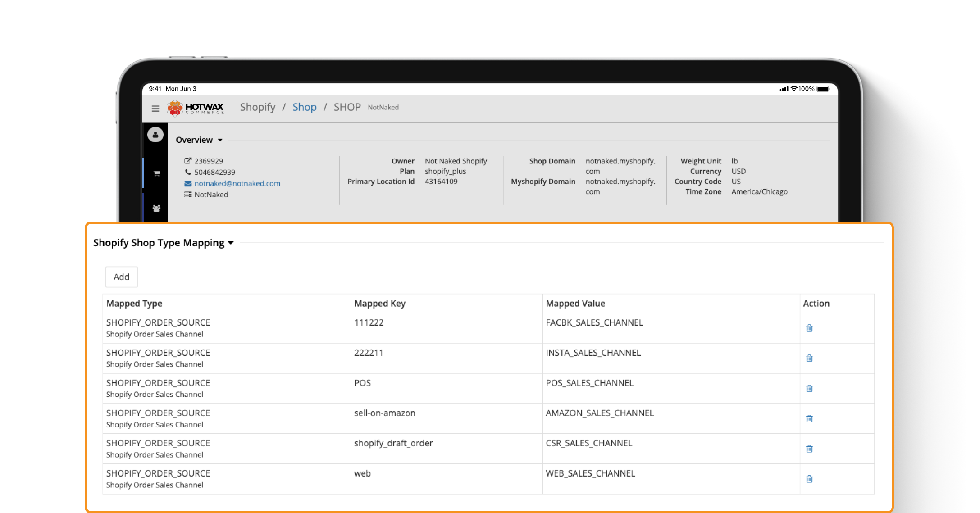The height and width of the screenshot is (513, 980).
Task: Delete the CSR_SALES_CHANNEL mapping row
Action: click(x=809, y=449)
